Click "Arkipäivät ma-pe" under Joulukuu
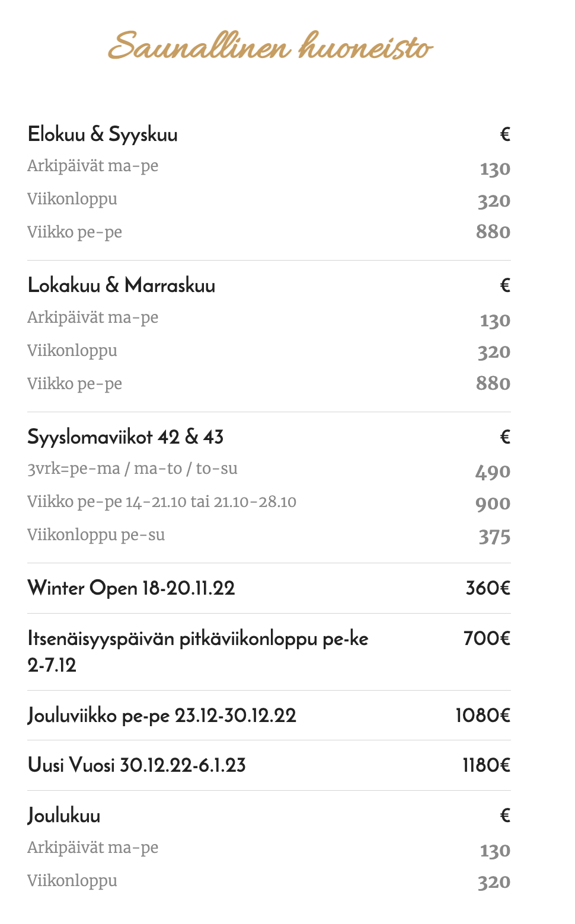Viewport: 575px width, 924px height. [93, 848]
